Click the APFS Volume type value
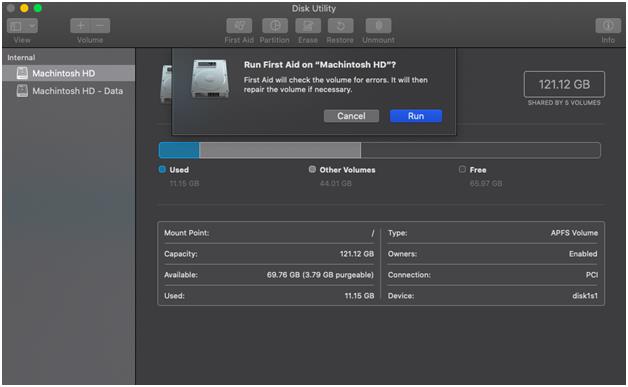This screenshot has width=628, height=387. click(574, 233)
